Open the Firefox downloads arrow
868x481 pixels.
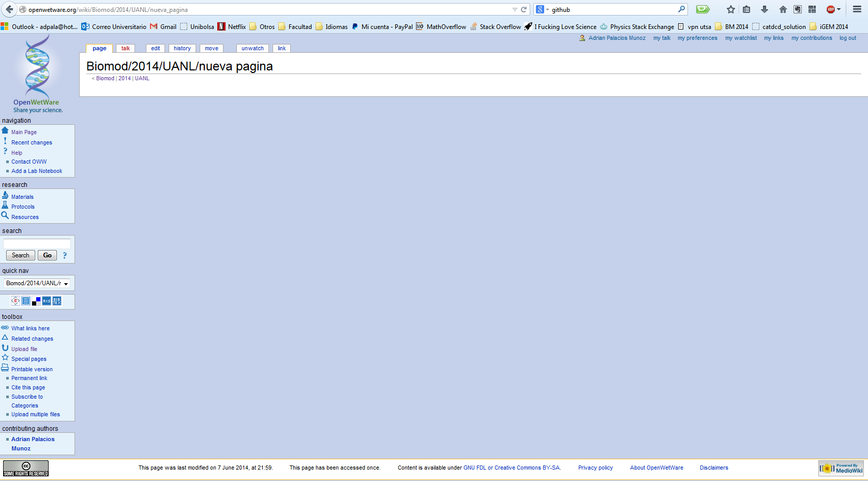click(x=764, y=9)
